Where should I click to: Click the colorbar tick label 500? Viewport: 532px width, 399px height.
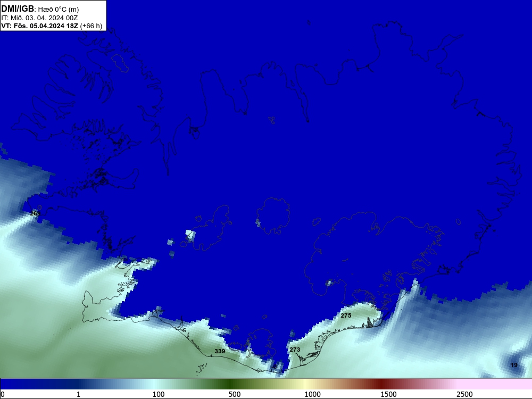[235, 394]
